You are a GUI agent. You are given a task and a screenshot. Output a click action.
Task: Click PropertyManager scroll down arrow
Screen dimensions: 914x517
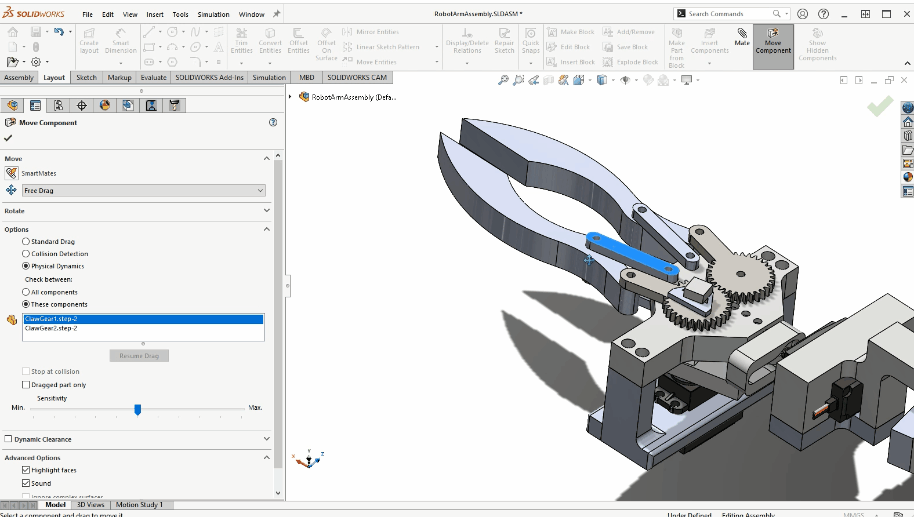(x=277, y=493)
